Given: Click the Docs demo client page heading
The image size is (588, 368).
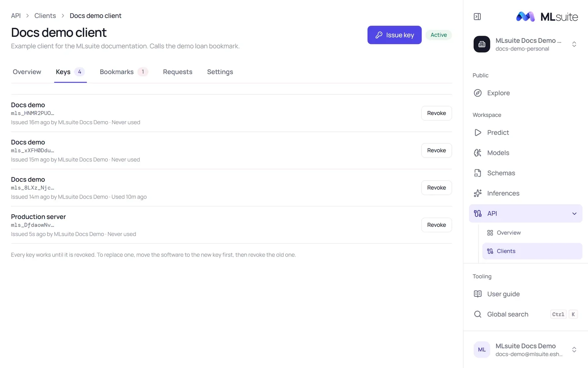Looking at the screenshot, I should click(59, 33).
